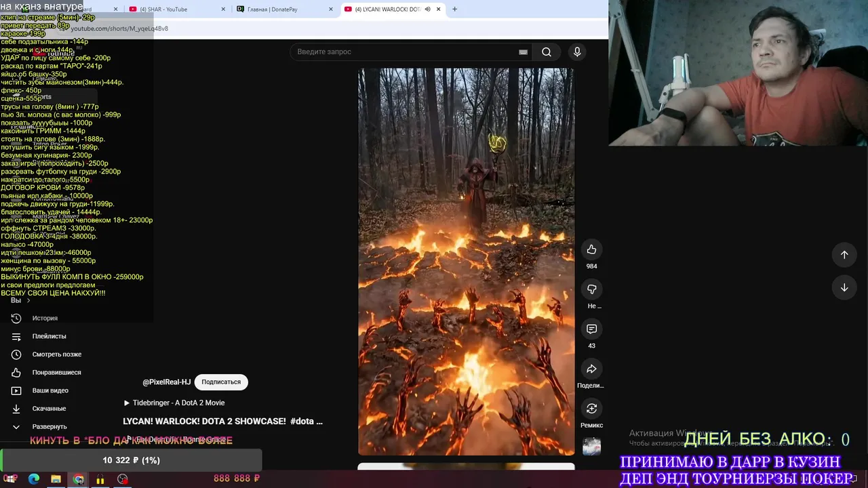Click the 'Не ...' label under dislike
Image resolution: width=868 pixels, height=488 pixels.
point(594,306)
